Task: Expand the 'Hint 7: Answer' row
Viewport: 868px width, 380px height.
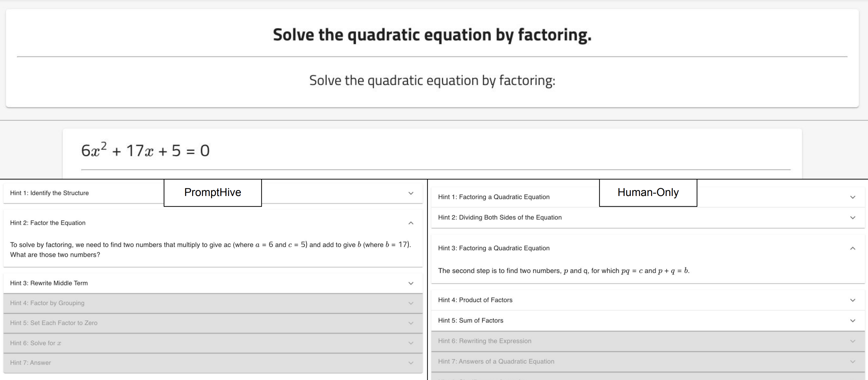Action: [31, 363]
